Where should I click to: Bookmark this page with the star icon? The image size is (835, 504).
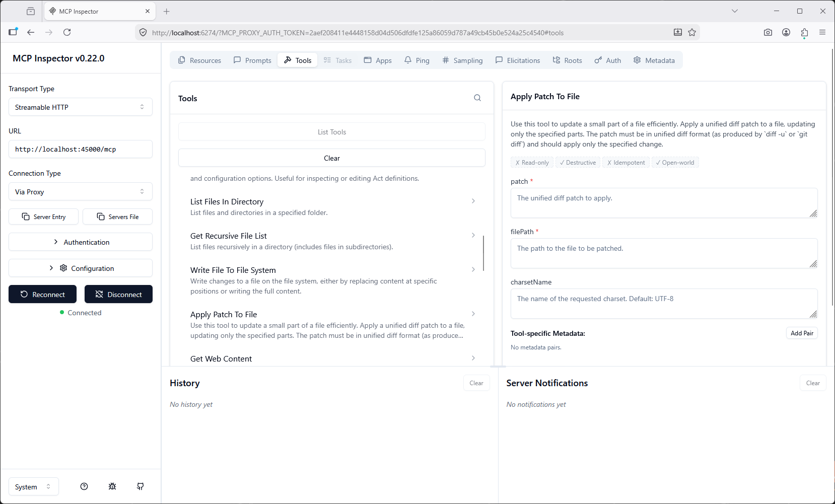point(692,32)
